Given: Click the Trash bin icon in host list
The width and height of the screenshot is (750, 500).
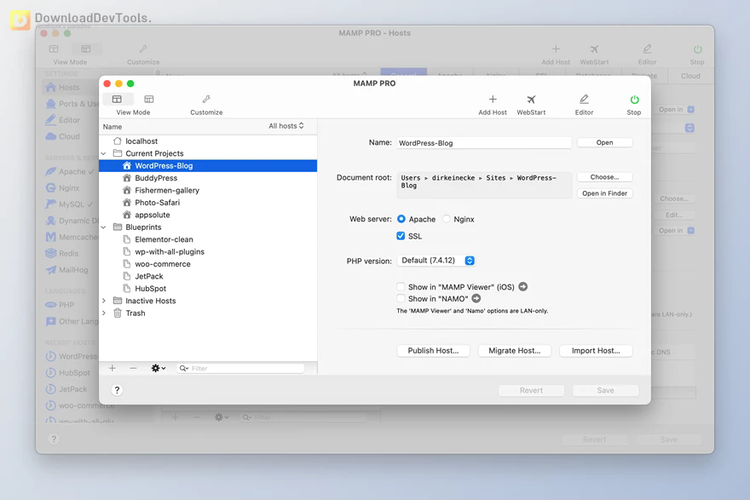Looking at the screenshot, I should (x=117, y=313).
